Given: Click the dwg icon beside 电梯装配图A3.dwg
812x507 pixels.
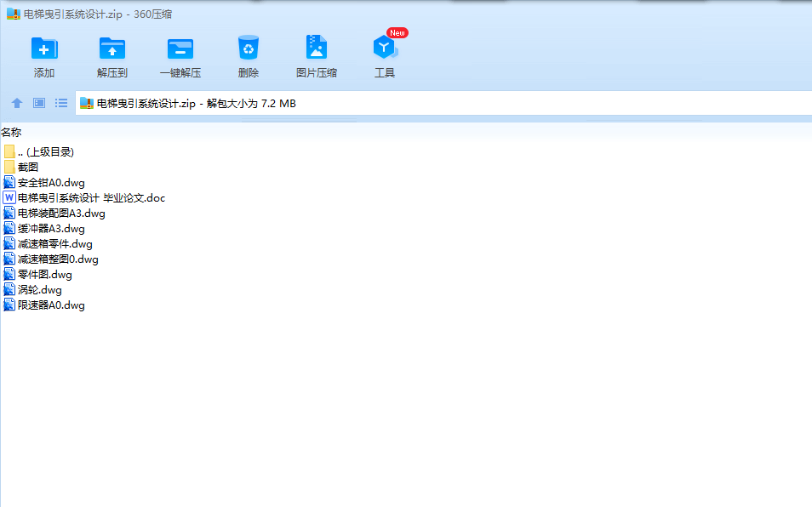Looking at the screenshot, I should [x=9, y=213].
